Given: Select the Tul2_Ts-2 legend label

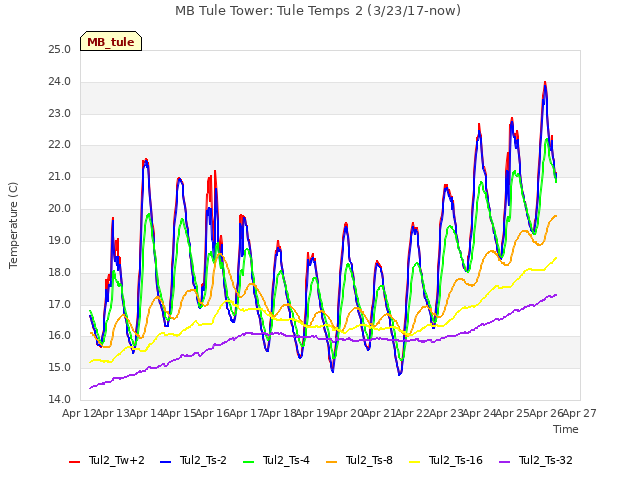Looking at the screenshot, I should point(203,460).
